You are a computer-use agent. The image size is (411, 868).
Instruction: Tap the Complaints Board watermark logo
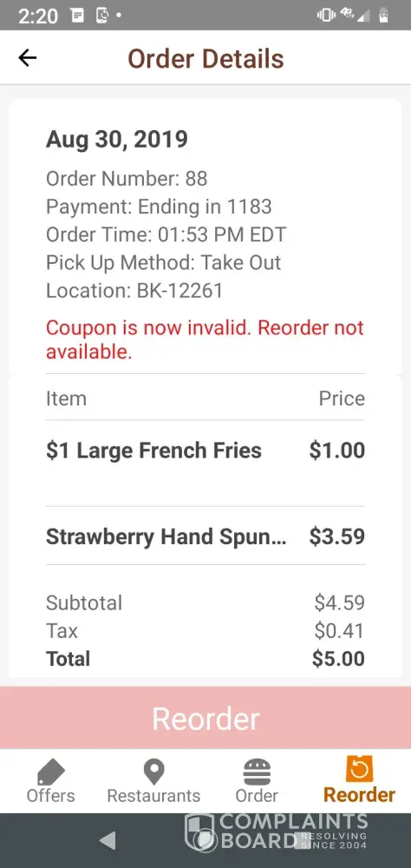pyautogui.click(x=277, y=832)
